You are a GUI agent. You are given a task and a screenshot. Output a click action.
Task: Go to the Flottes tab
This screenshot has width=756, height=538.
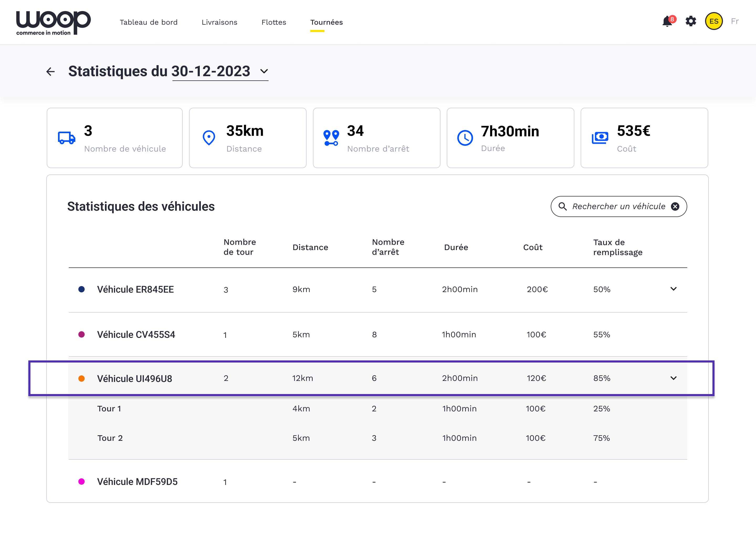(274, 22)
